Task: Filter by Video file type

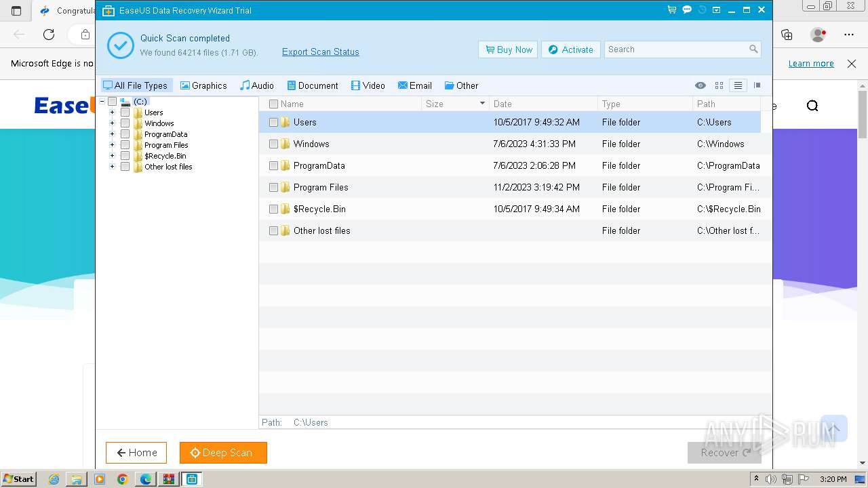Action: (x=368, y=85)
